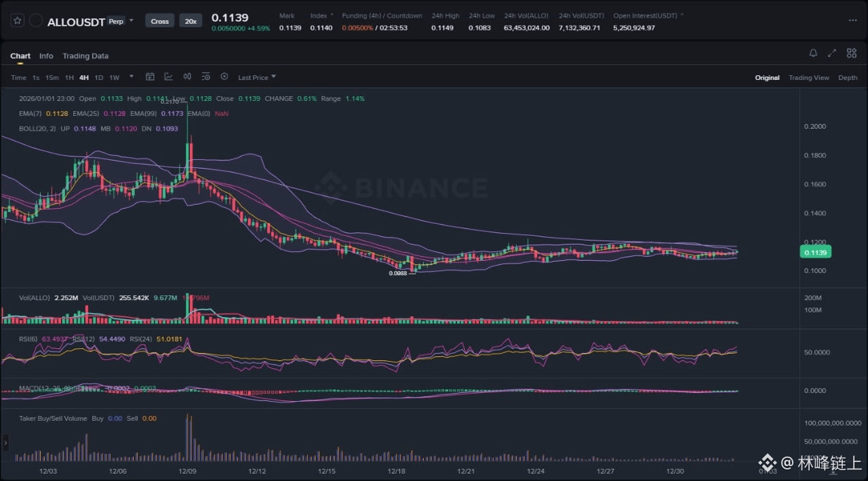This screenshot has width=868, height=481.
Task: Click the EMA(99) indicator label
Action: pyautogui.click(x=142, y=114)
